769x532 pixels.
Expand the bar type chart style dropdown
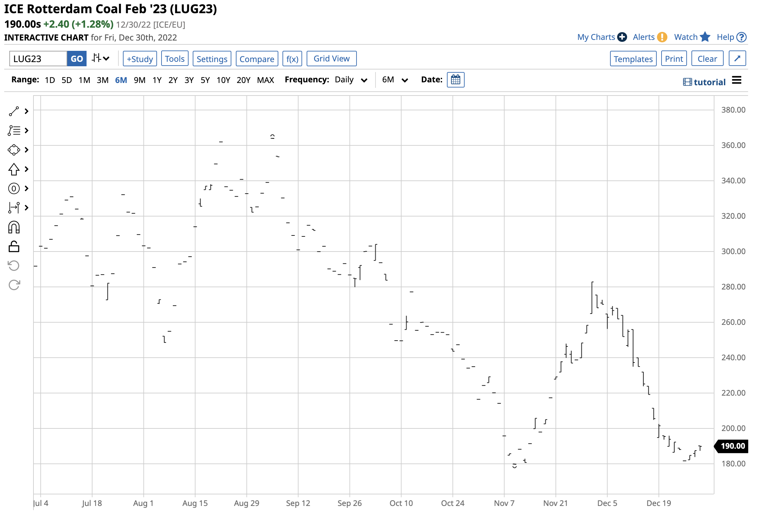pyautogui.click(x=101, y=59)
